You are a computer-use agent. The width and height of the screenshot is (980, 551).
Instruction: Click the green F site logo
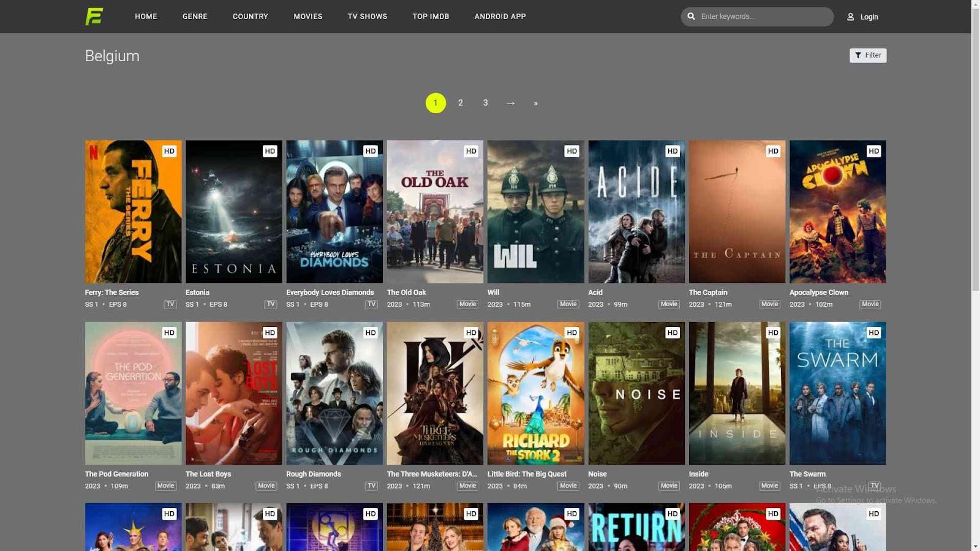(94, 17)
